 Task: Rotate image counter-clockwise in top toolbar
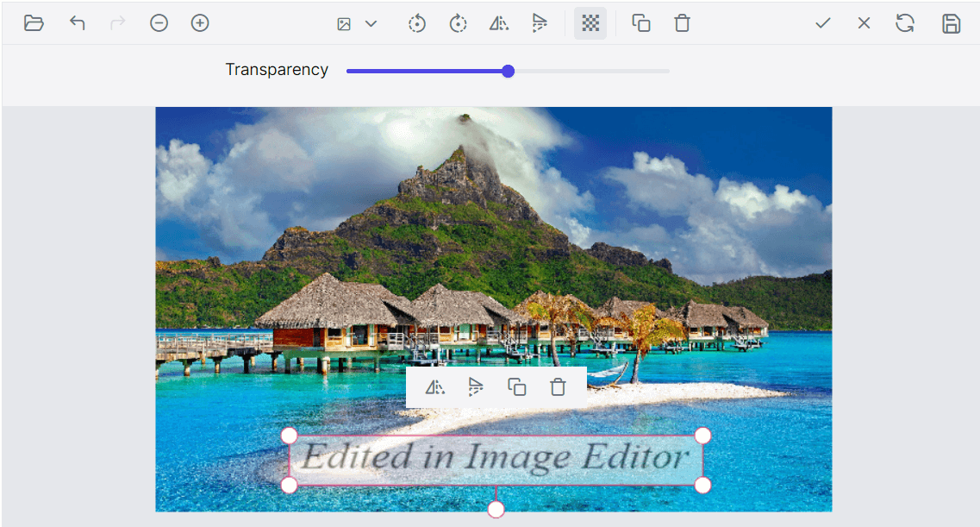click(x=417, y=23)
